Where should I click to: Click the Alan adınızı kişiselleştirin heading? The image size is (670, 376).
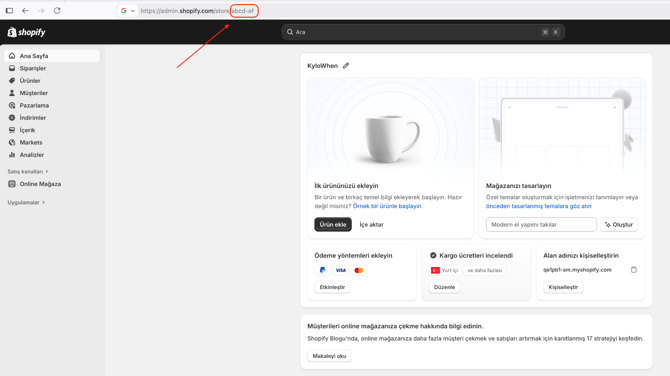tap(581, 256)
